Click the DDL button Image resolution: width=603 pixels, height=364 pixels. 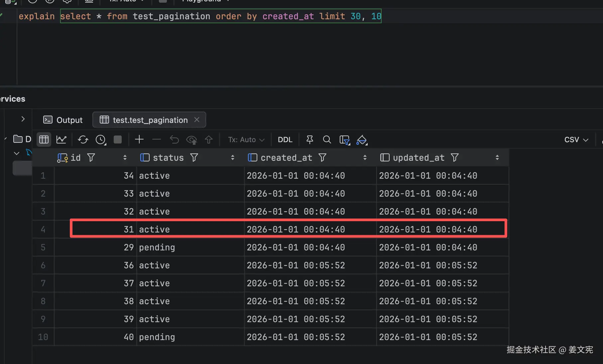[x=285, y=139]
